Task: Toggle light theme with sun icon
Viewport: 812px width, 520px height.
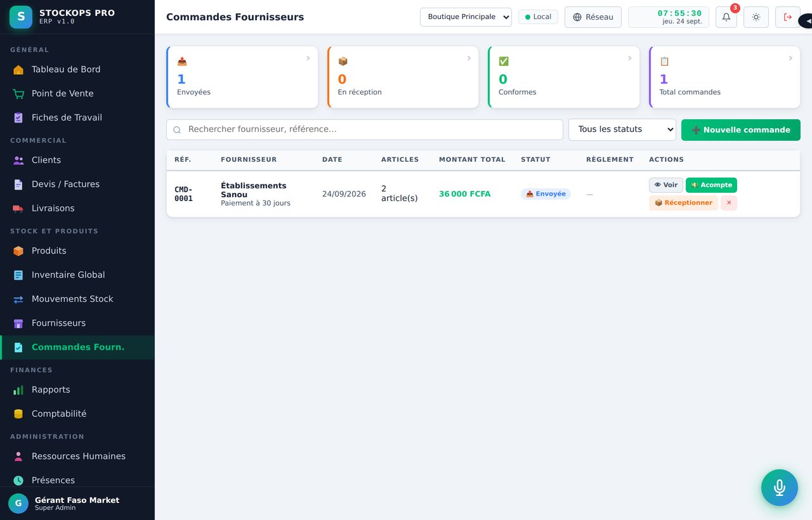Action: pyautogui.click(x=756, y=17)
